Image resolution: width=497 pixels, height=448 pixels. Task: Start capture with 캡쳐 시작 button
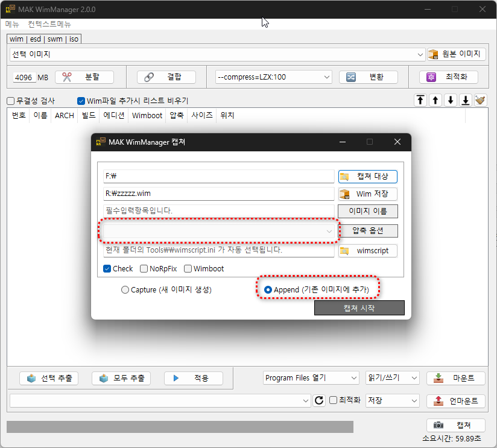pos(359,308)
